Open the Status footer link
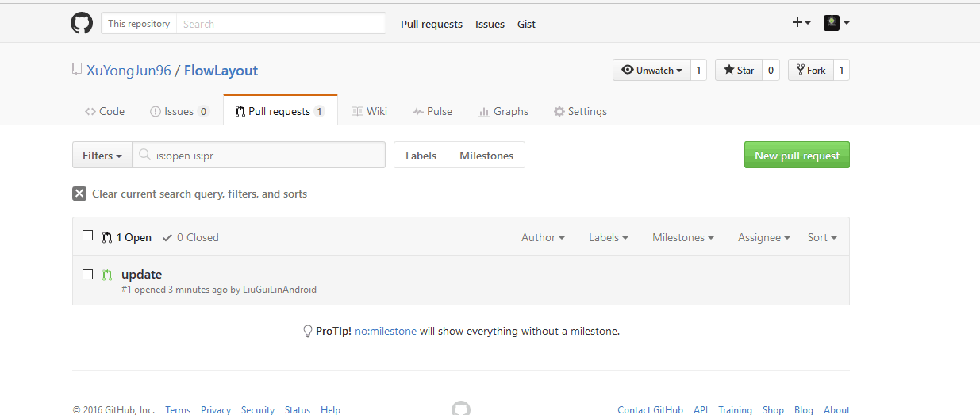The height and width of the screenshot is (415, 980). click(x=298, y=410)
